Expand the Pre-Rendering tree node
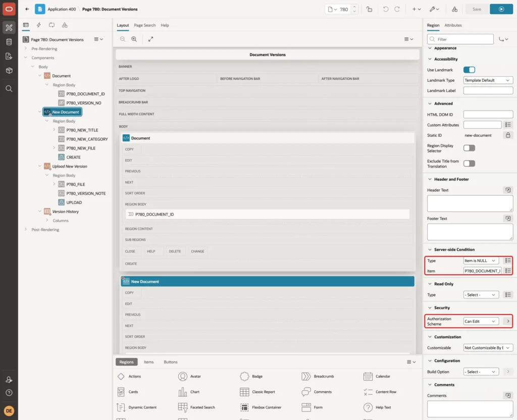The width and height of the screenshot is (517, 420). click(x=25, y=48)
